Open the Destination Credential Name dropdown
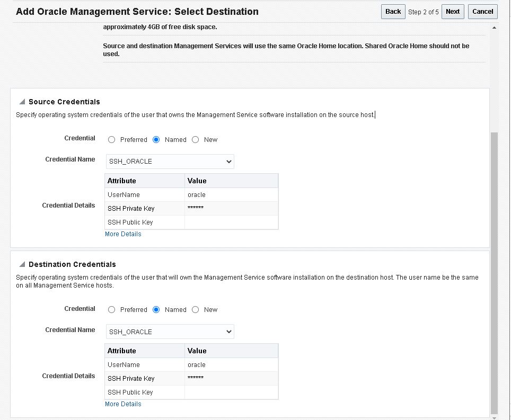511x420 pixels. pyautogui.click(x=230, y=332)
